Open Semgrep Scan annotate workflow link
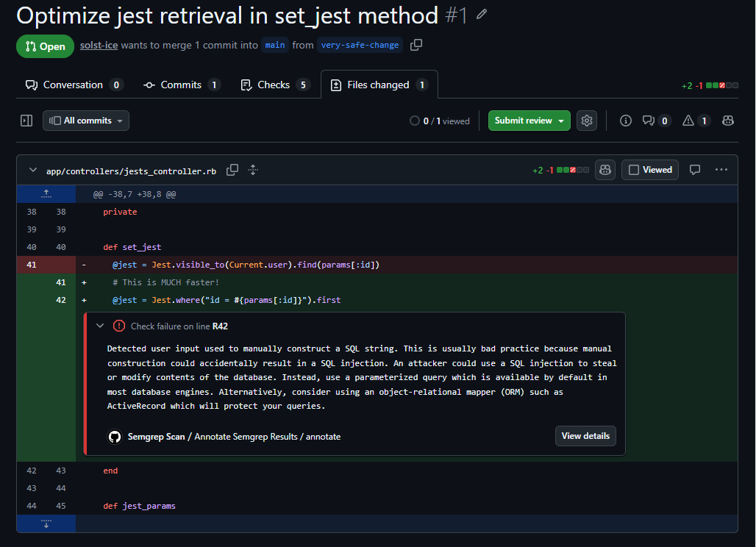The height and width of the screenshot is (547, 756). [x=234, y=437]
